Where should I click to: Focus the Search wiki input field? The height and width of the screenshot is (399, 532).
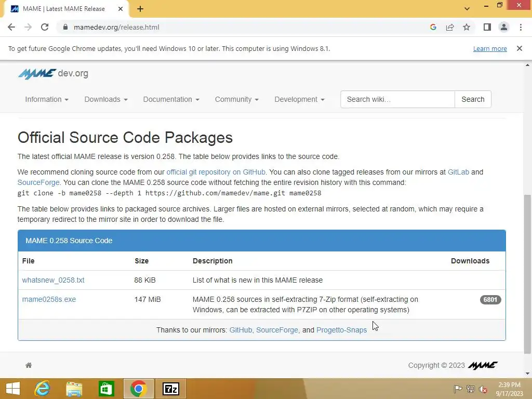pyautogui.click(x=397, y=99)
